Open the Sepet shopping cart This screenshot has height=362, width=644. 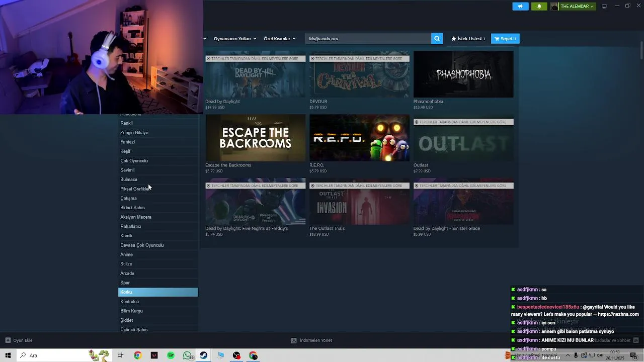click(x=505, y=39)
